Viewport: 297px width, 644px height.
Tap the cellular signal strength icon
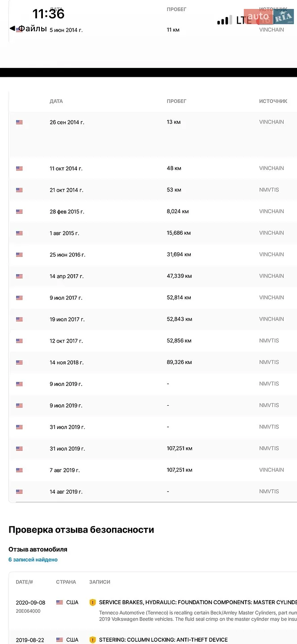click(225, 20)
